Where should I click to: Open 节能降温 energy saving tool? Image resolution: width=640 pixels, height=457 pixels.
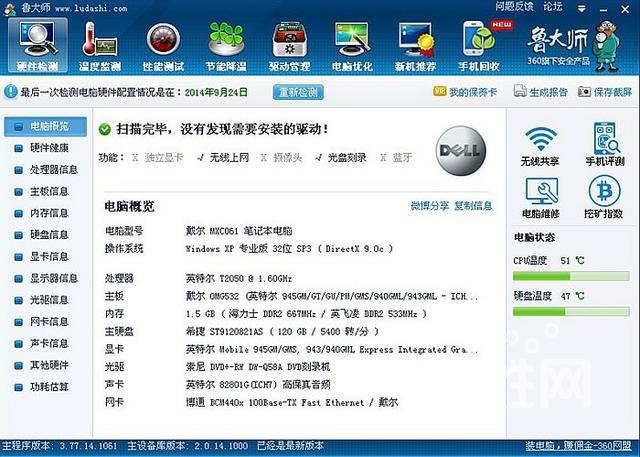226,47
